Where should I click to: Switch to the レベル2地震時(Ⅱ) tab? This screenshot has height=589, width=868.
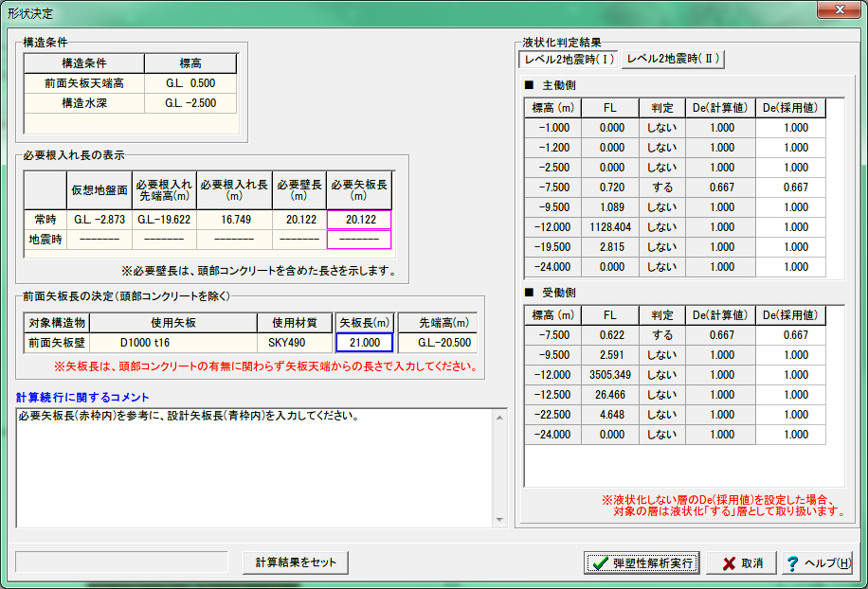(x=674, y=60)
